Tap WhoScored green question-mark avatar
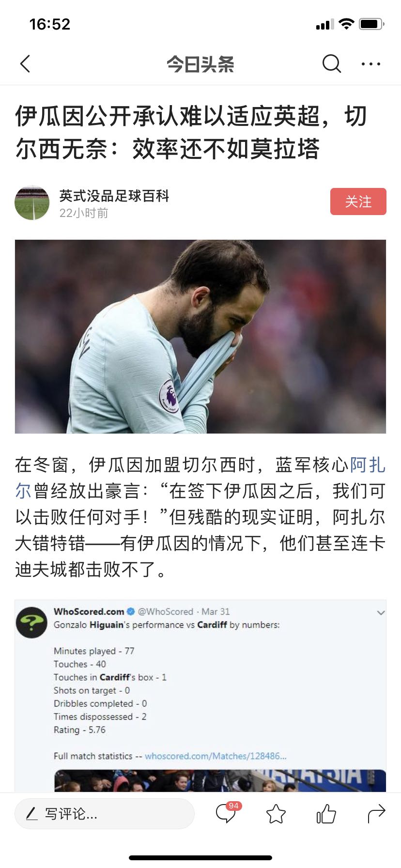 tap(31, 622)
